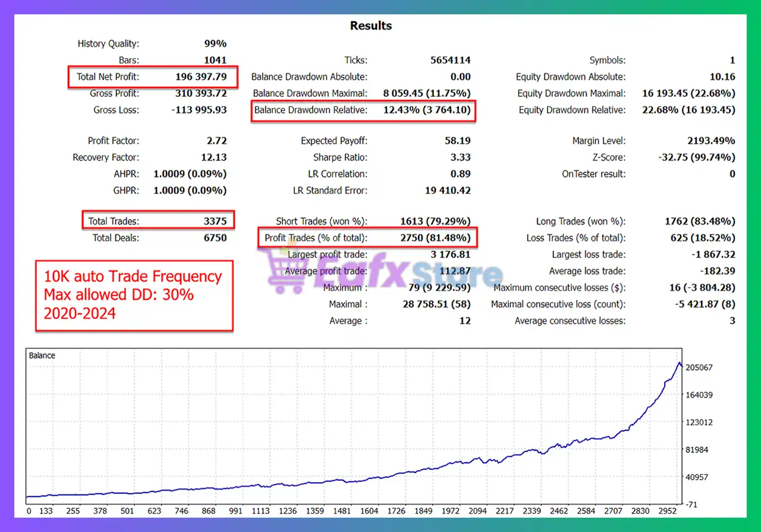Select the Results heading at top
Viewport: 761px width, 532px height.
pyautogui.click(x=370, y=26)
